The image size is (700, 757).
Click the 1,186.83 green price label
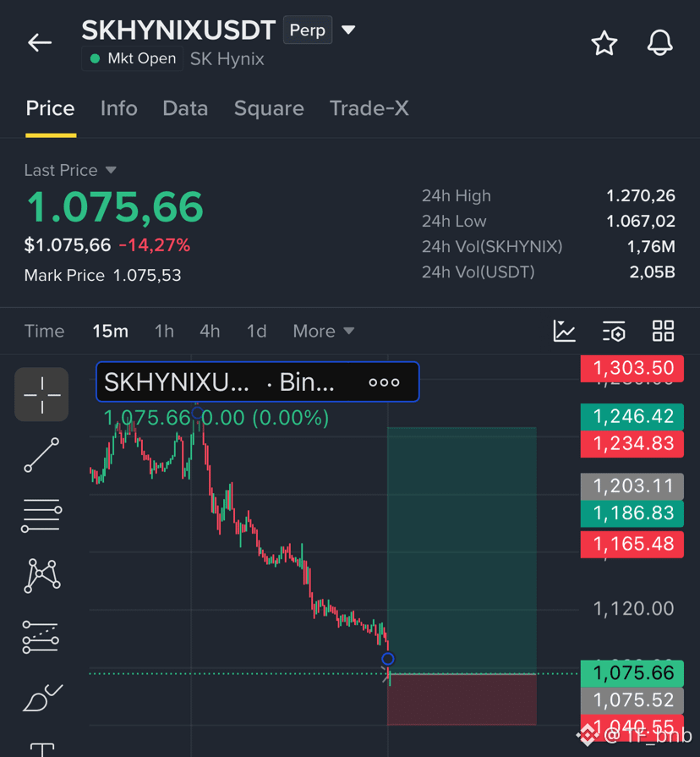(632, 513)
